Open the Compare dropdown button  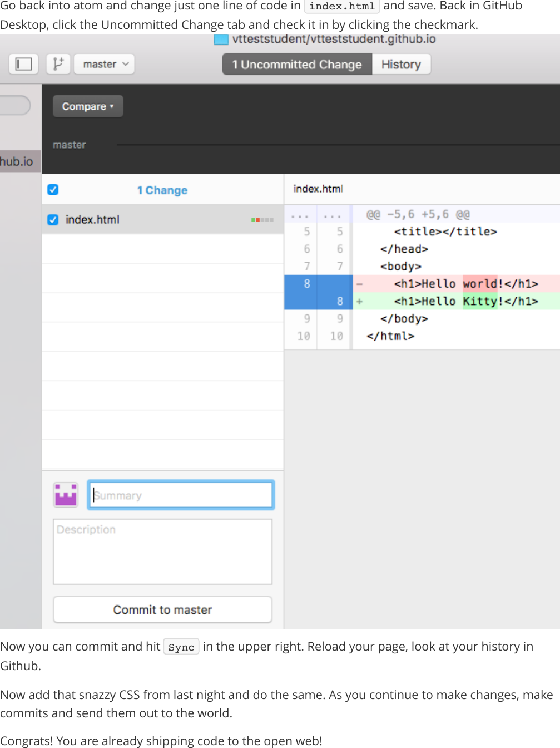[88, 106]
